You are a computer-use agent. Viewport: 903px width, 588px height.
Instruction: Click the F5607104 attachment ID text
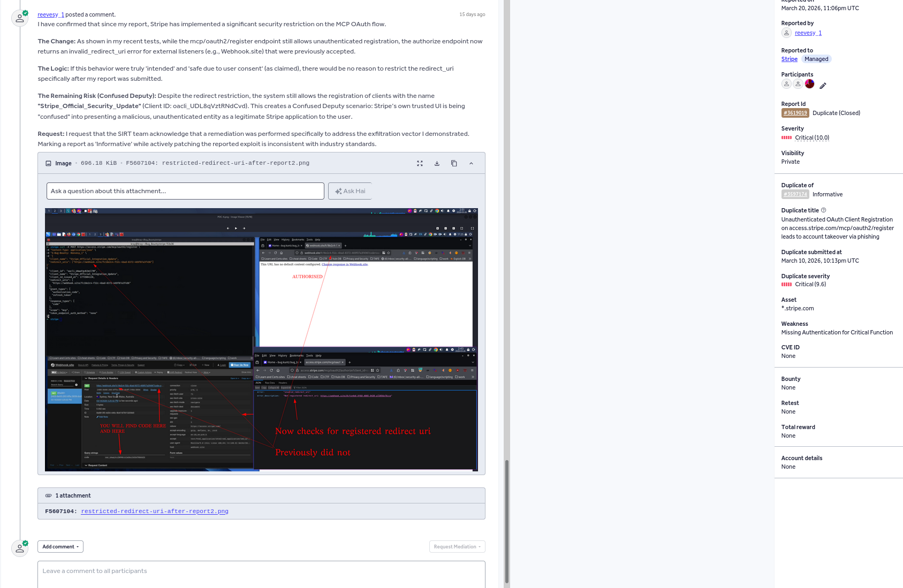[x=61, y=511]
